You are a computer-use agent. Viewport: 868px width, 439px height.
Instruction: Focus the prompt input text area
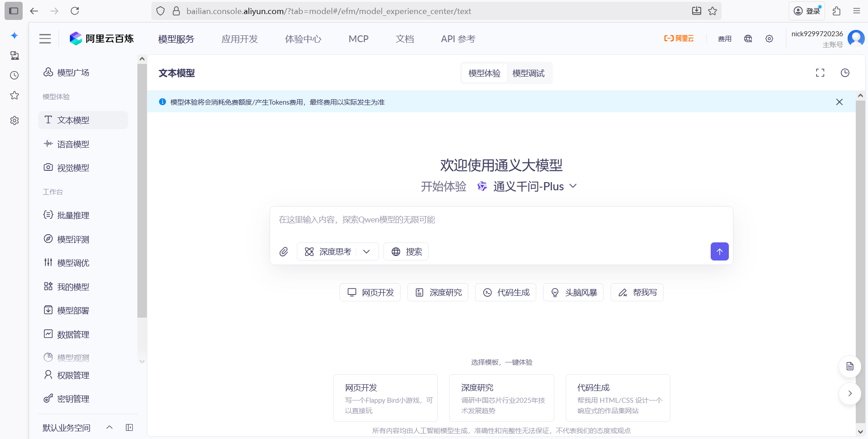pyautogui.click(x=501, y=220)
